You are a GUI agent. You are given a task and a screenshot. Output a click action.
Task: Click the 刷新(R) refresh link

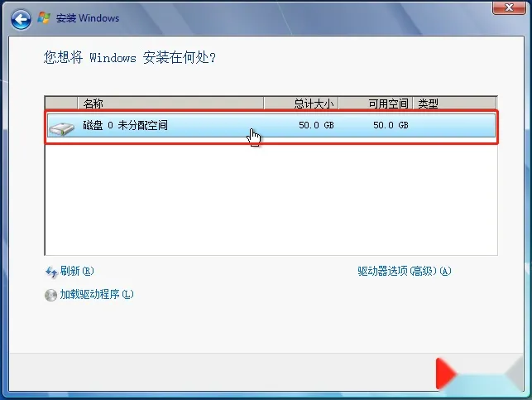77,271
